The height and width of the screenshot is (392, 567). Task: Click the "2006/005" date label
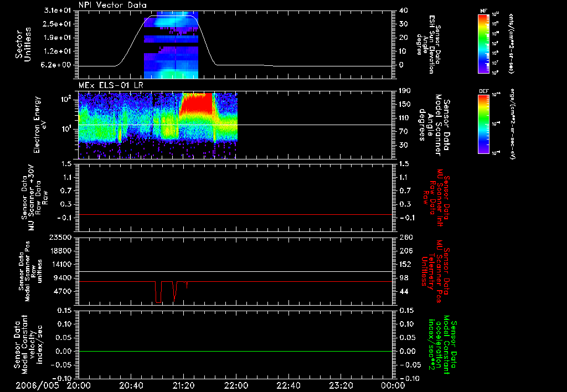click(37, 385)
